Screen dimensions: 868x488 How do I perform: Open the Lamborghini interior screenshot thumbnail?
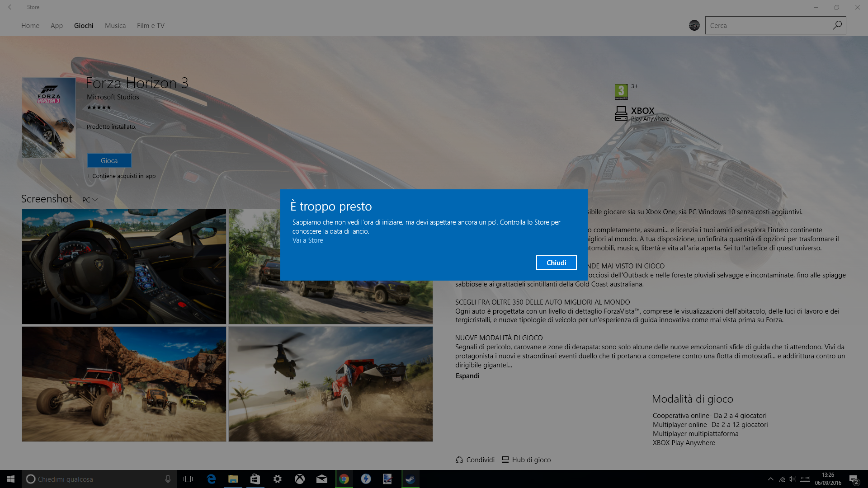[124, 266]
